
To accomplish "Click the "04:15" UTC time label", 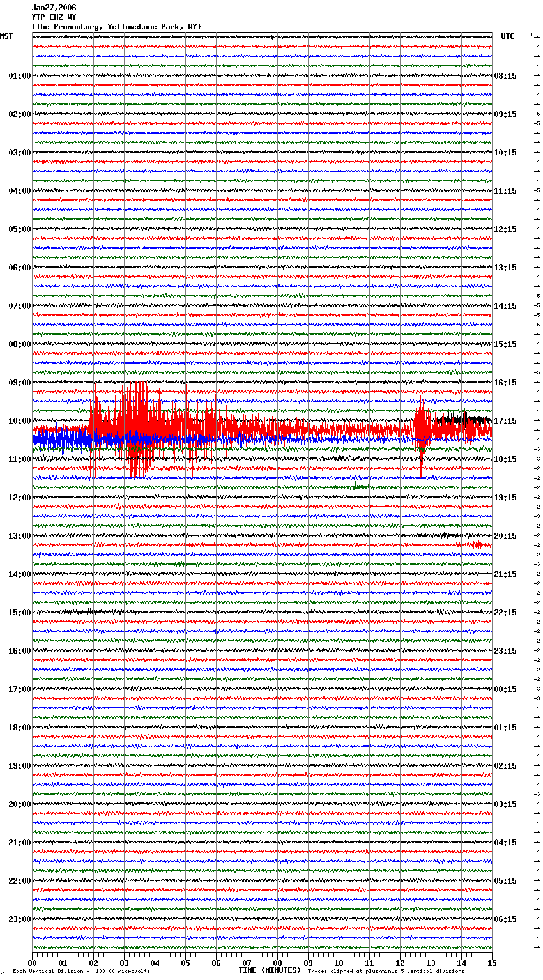I will [505, 843].
